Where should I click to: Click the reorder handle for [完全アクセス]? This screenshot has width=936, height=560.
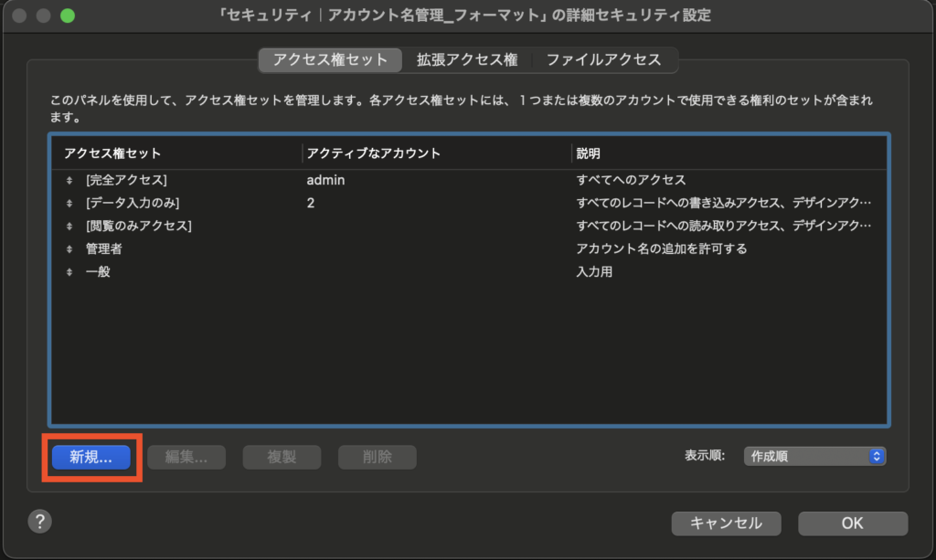[69, 180]
